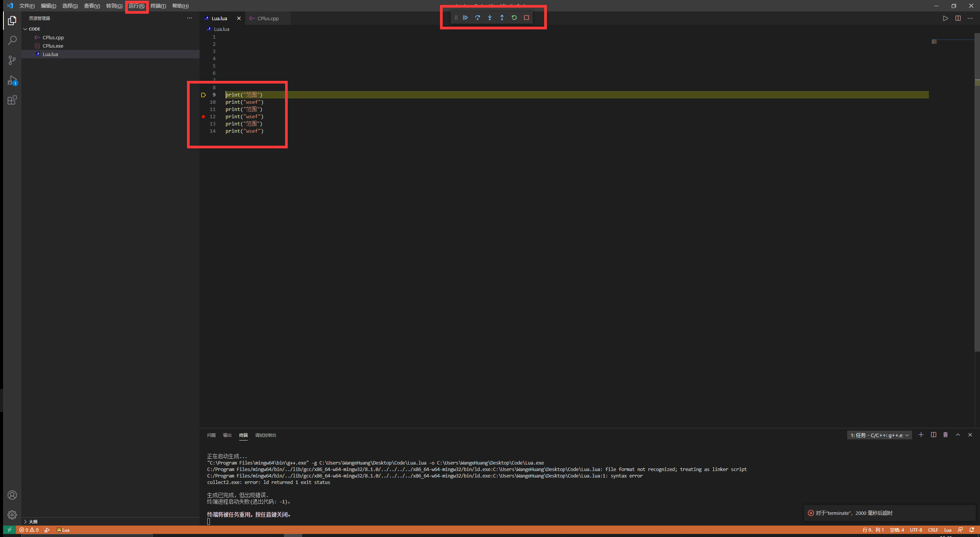The image size is (980, 537).
Task: Toggle split editor layout button
Action: [958, 18]
